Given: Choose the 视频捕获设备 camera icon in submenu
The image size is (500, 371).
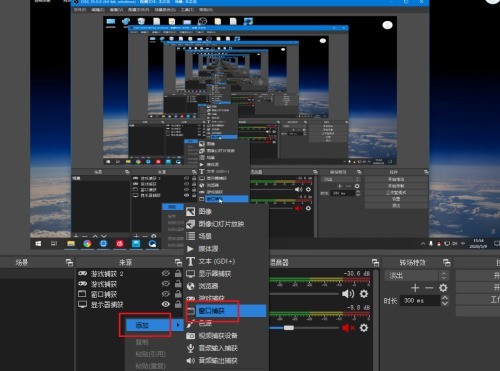Looking at the screenshot, I should click(x=190, y=336).
